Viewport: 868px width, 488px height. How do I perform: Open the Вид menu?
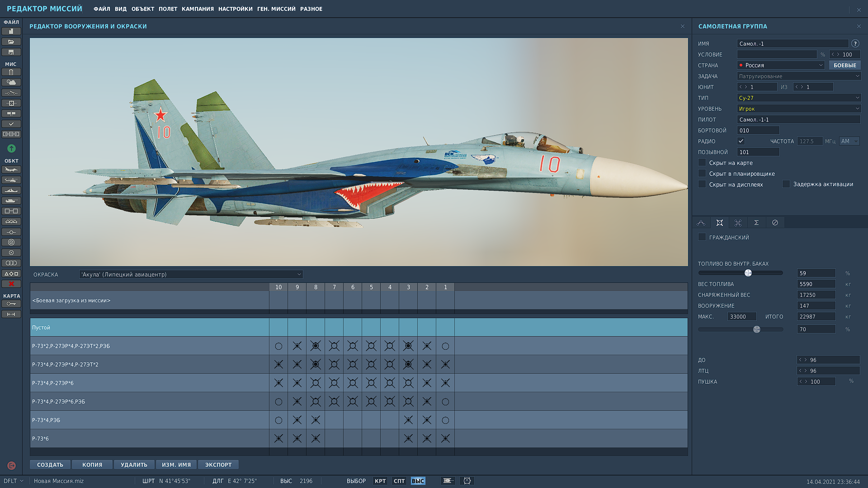tap(121, 9)
